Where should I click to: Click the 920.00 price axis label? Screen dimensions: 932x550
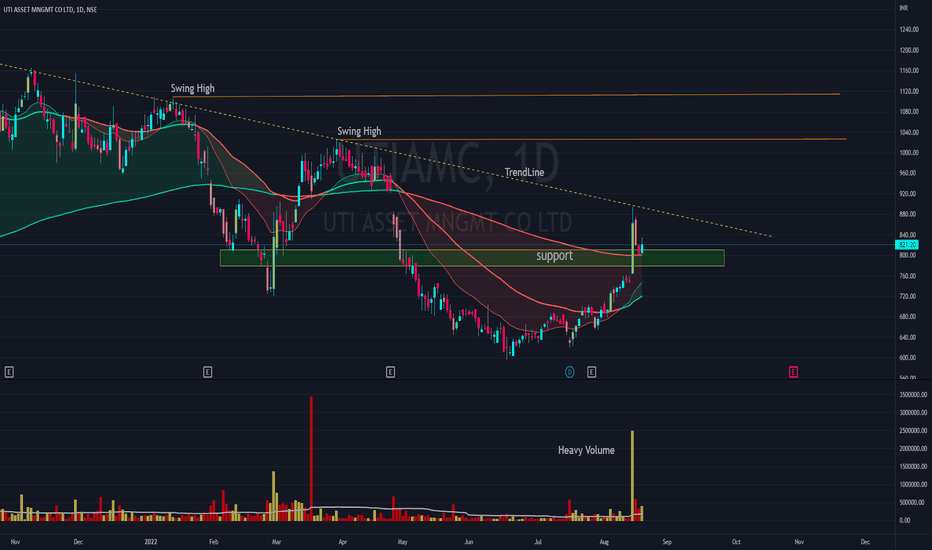pyautogui.click(x=908, y=194)
